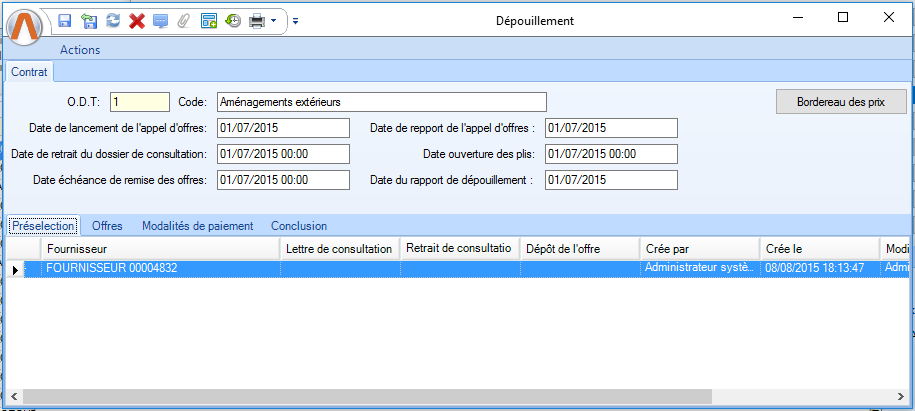Viewport: 915px width, 411px height.
Task: Click the paperclip attachment icon
Action: tap(184, 20)
